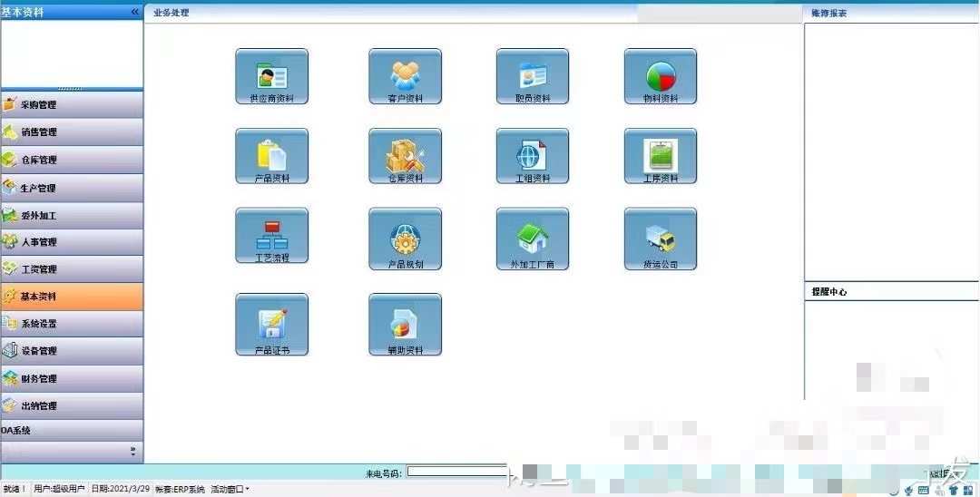
Task: Select 采购管理 in the sidebar menu
Action: coord(72,105)
